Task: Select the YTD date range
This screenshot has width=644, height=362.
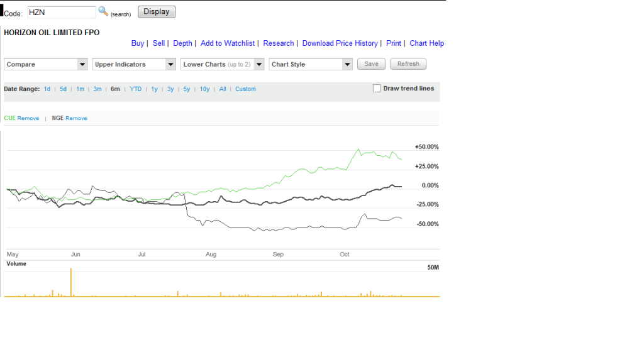Action: coord(136,89)
